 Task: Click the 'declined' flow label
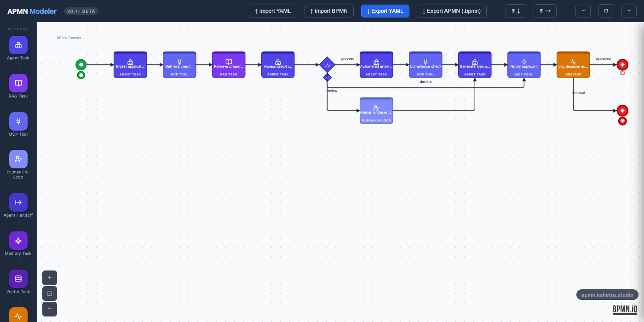coord(578,93)
